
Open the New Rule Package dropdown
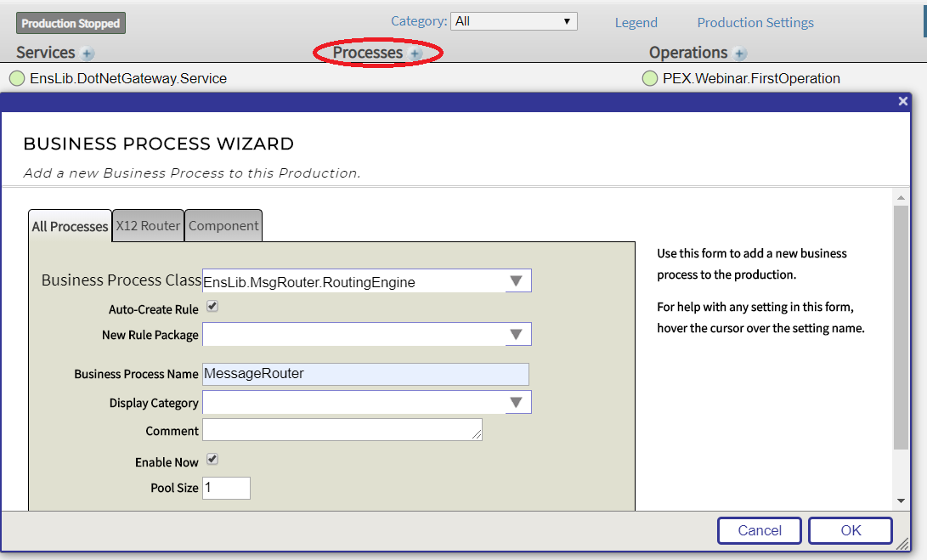coord(516,335)
